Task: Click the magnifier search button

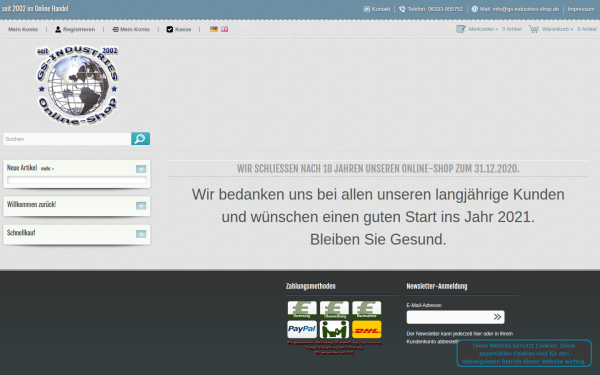Action: tap(140, 139)
